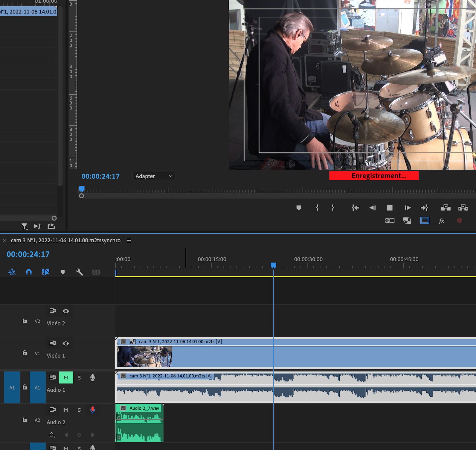Open the Audio 2 keyframe options
This screenshot has height=450, width=476.
[x=52, y=435]
